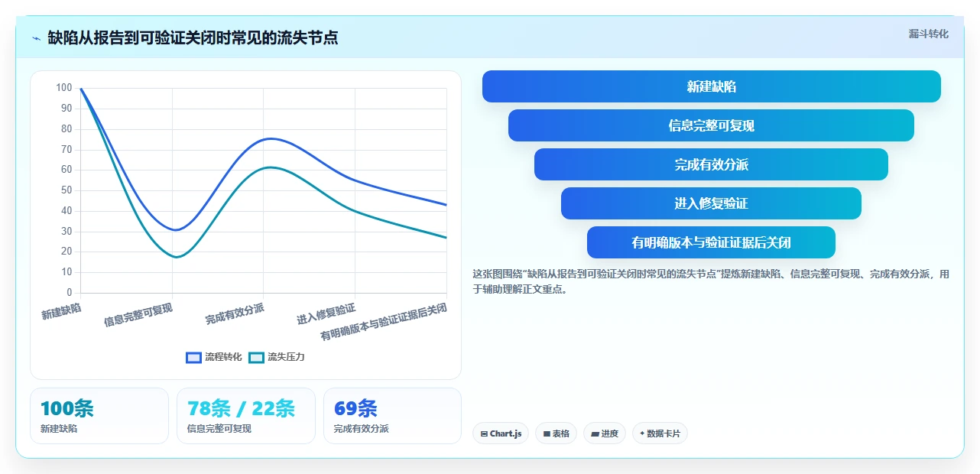The image size is (980, 474).
Task: Click the 流程转化 legend color box
Action: pyautogui.click(x=194, y=357)
